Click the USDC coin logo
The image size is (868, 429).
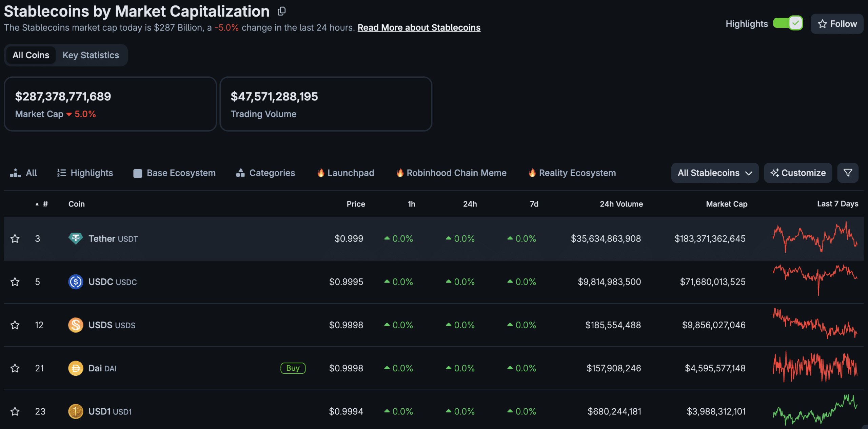point(76,282)
